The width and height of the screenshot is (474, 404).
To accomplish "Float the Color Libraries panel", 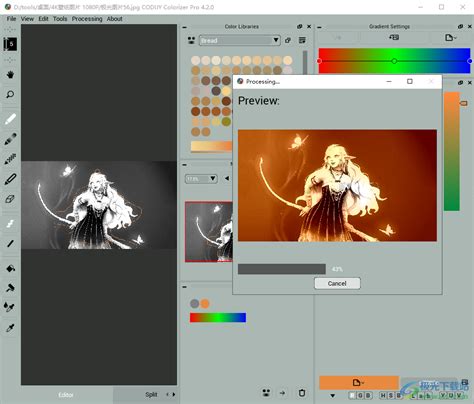I will [299, 26].
